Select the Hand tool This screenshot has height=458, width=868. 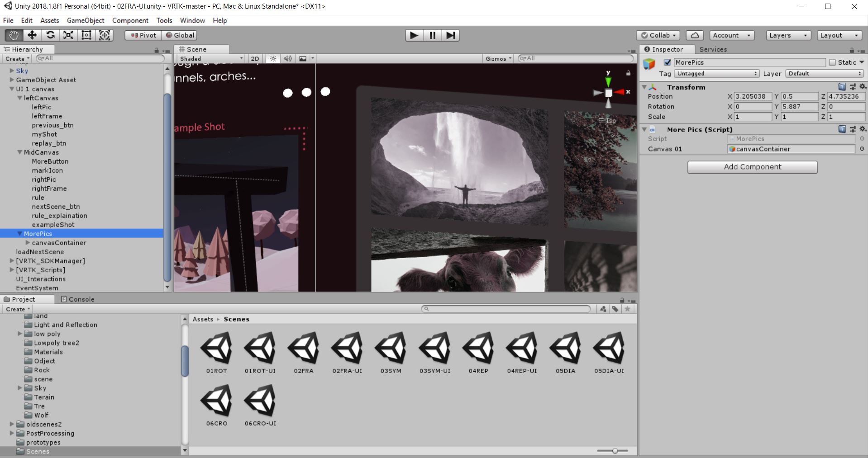[14, 35]
